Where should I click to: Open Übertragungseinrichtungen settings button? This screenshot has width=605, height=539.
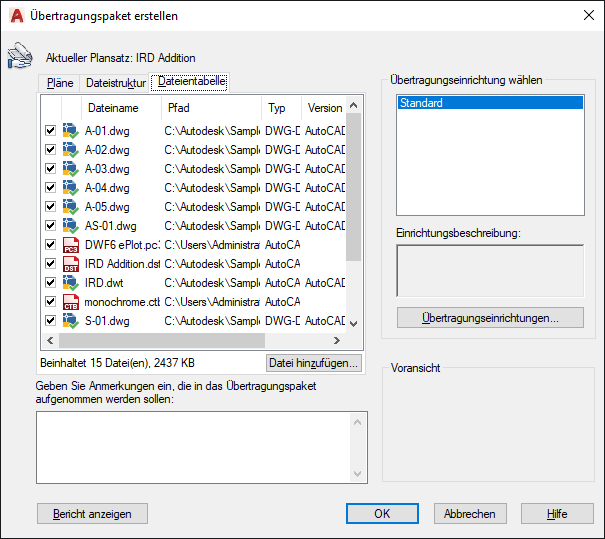(x=490, y=318)
